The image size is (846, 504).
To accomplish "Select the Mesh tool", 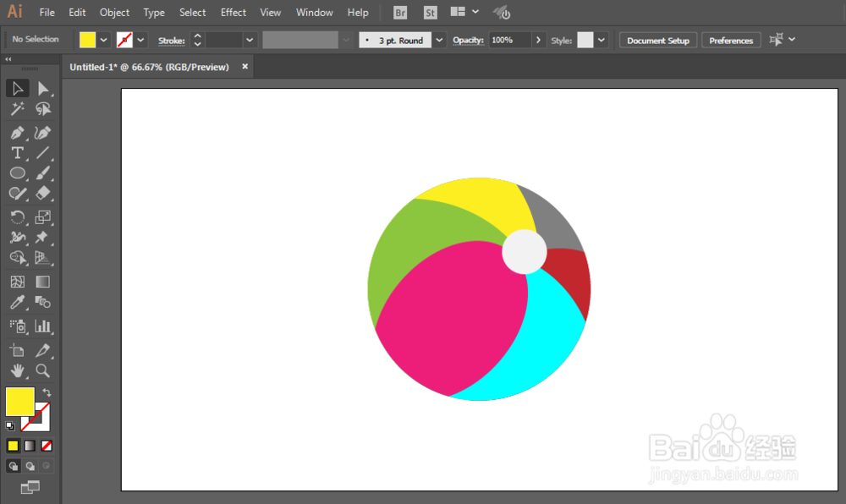I will point(17,282).
